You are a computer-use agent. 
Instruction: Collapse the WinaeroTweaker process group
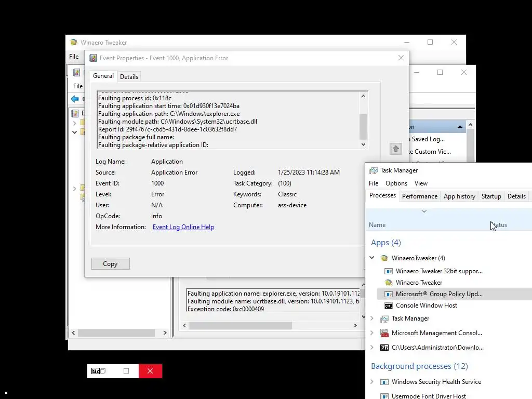click(372, 258)
